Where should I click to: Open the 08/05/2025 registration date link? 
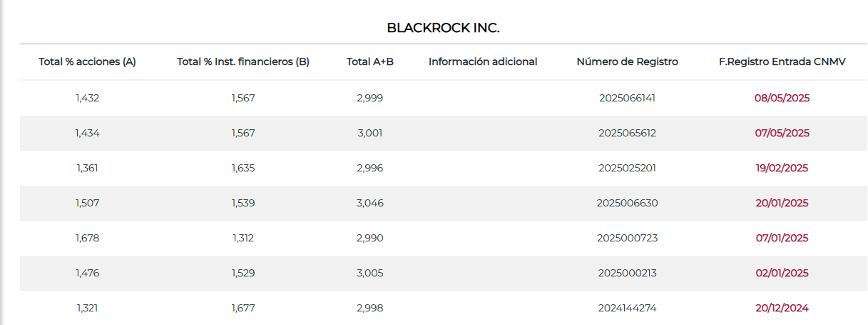[x=782, y=98]
